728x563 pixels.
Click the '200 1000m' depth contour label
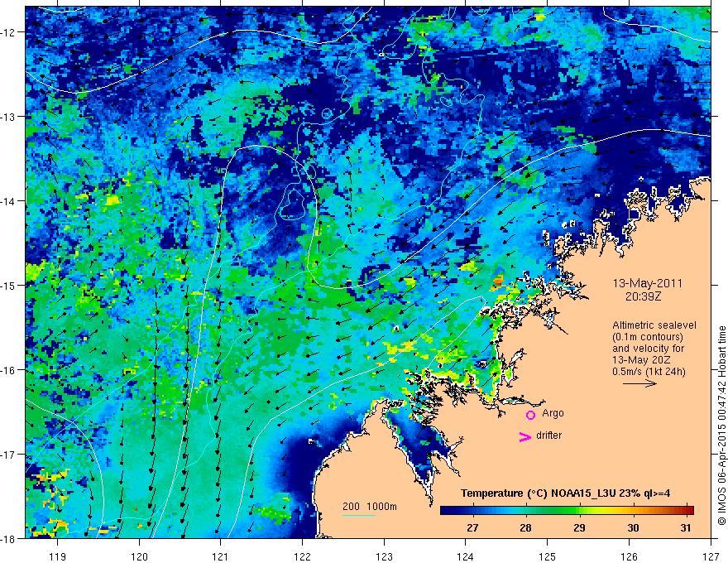370,507
